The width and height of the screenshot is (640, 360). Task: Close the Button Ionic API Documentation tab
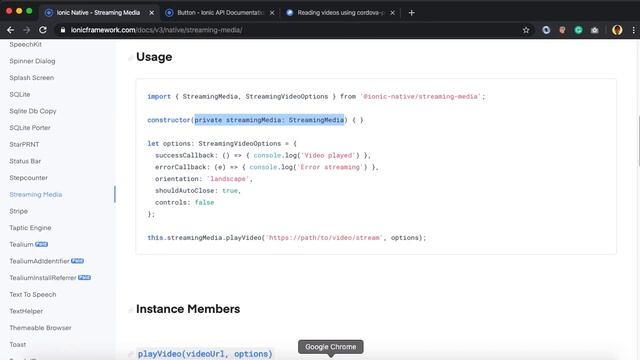(272, 13)
